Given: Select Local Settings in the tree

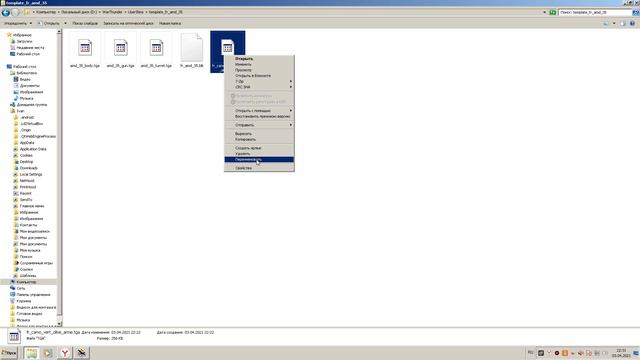Looking at the screenshot, I should coord(31,174).
